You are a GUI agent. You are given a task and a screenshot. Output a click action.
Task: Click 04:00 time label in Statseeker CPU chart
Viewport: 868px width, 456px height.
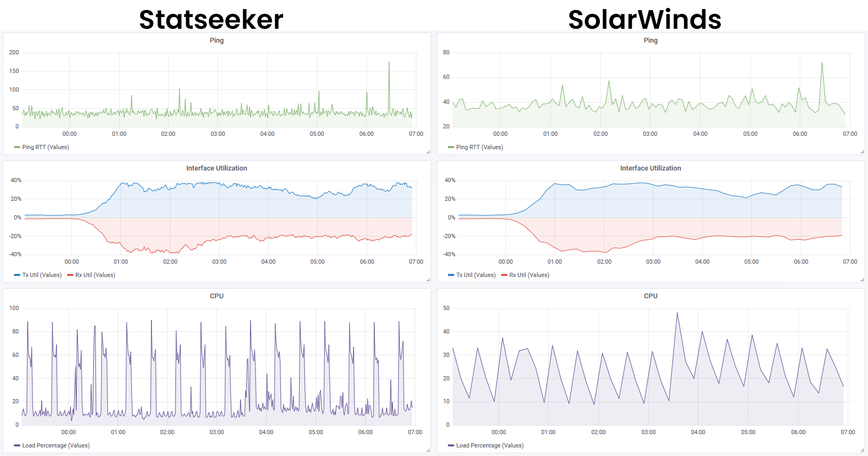coord(266,432)
